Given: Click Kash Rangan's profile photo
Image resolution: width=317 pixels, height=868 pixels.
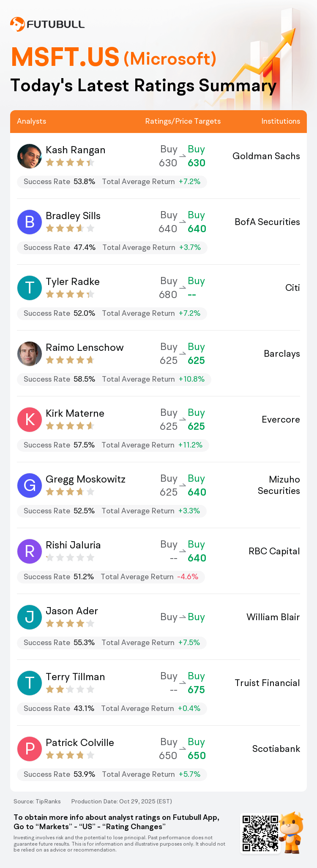Looking at the screenshot, I should (x=30, y=156).
